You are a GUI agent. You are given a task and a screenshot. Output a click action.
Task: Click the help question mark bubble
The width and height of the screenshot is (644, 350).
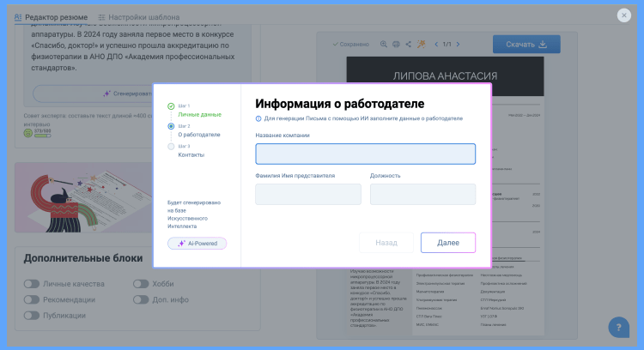(618, 327)
